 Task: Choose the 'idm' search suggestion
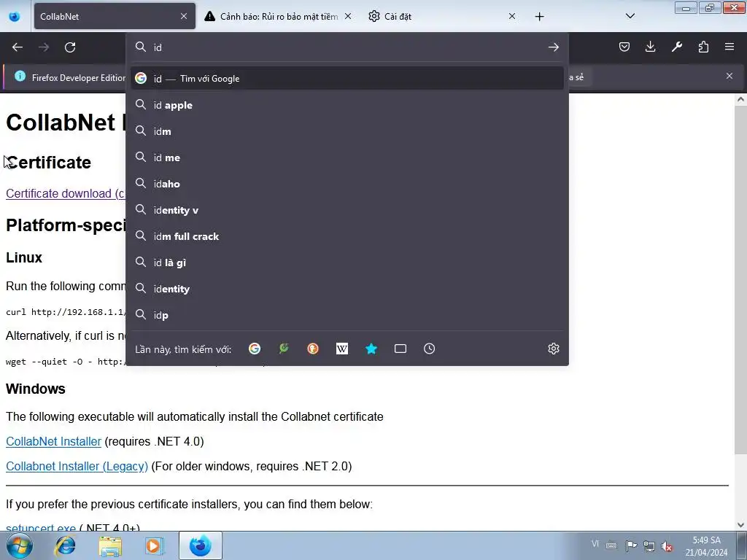[x=347, y=131]
